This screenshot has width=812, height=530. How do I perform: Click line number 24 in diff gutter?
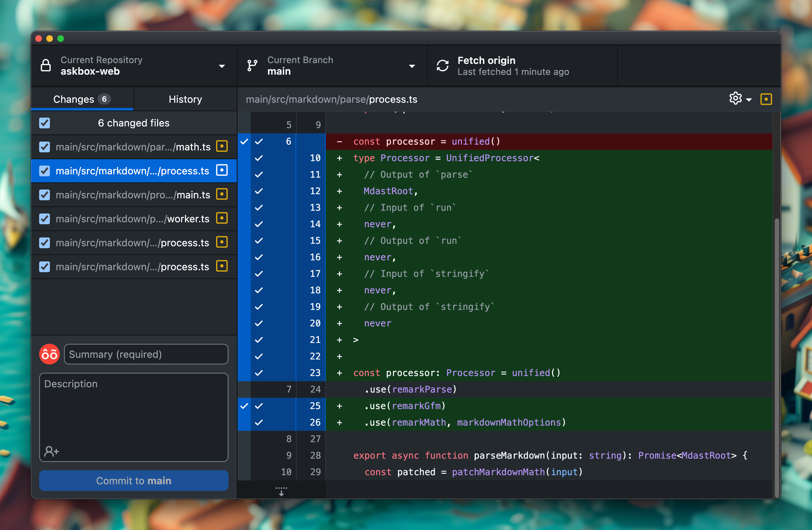(x=315, y=389)
